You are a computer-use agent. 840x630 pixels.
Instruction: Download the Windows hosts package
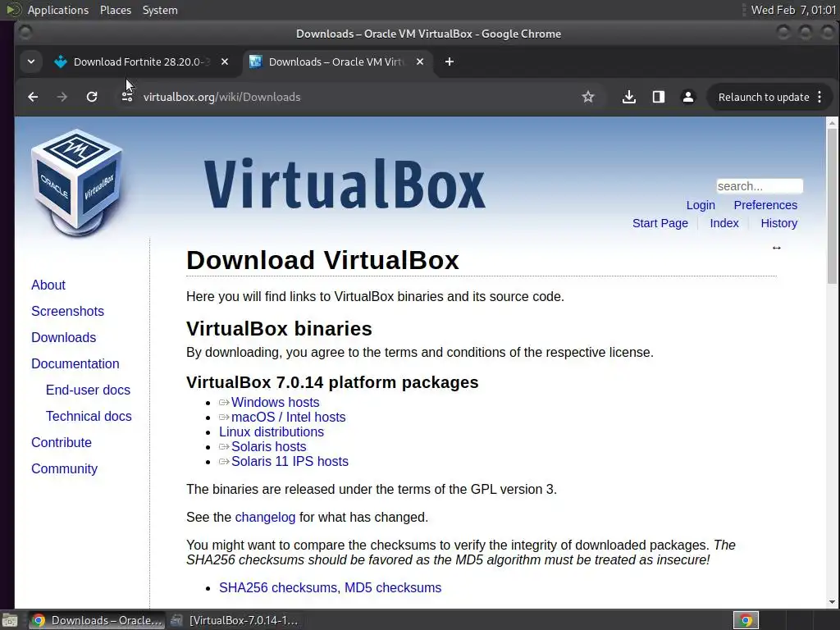coord(275,402)
